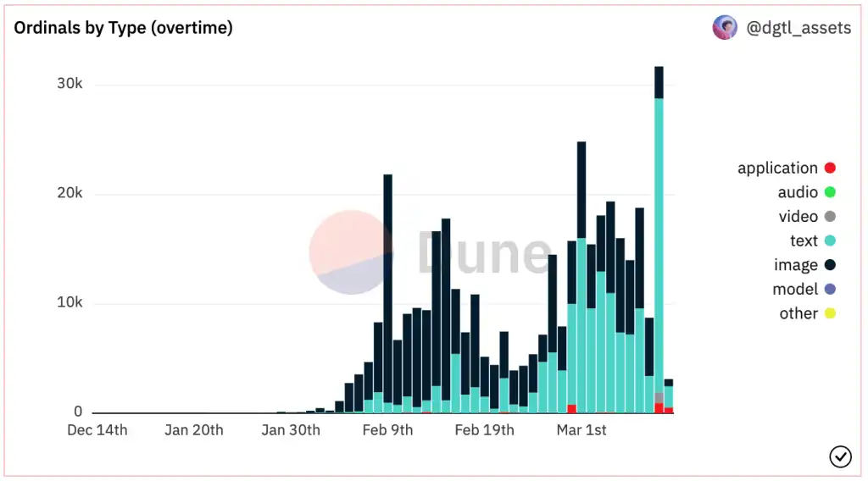Click the gray video legend dot
Image resolution: width=868 pixels, height=481 pixels.
[830, 217]
